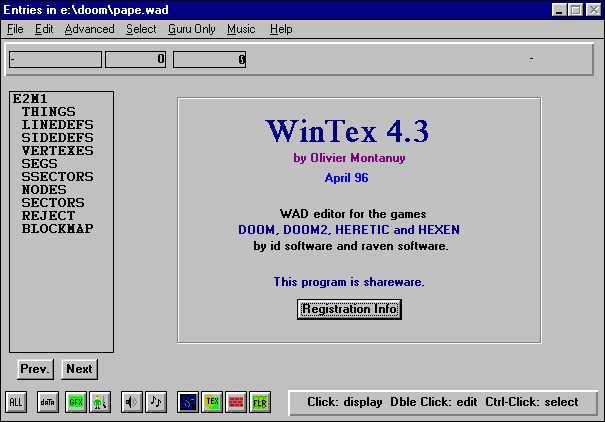The image size is (605, 422).
Task: Go to next entries with Next button
Action: pyautogui.click(x=79, y=369)
